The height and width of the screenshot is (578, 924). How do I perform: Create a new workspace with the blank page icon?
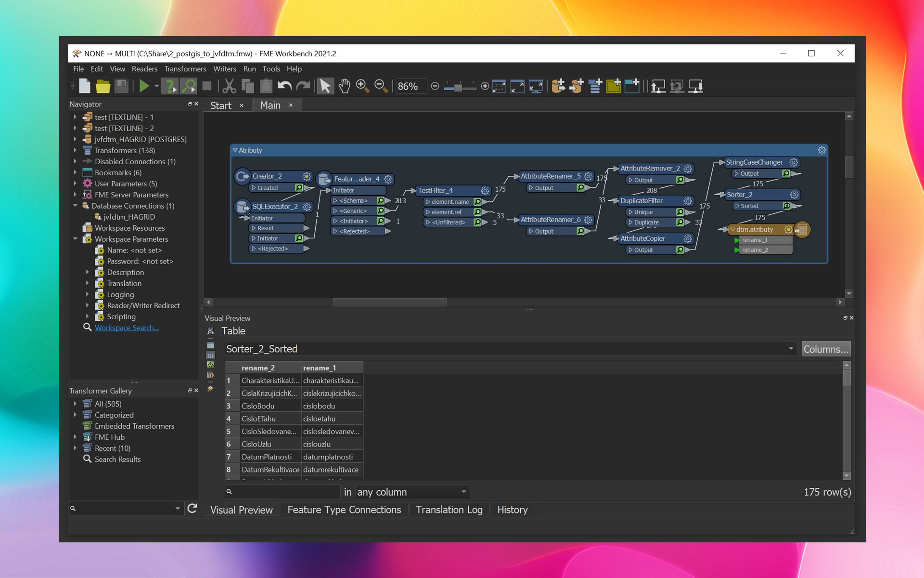pyautogui.click(x=85, y=86)
